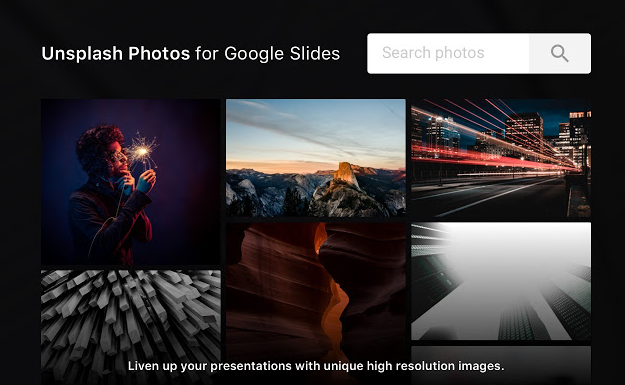
Task: Choose the Half Dome sunset mountain photo
Action: pos(316,158)
